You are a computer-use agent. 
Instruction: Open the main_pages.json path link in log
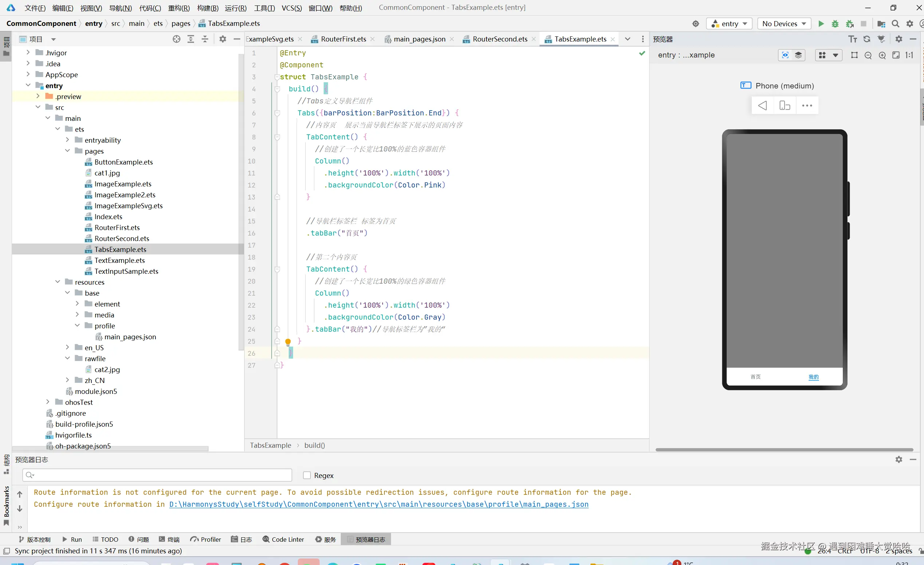pos(378,504)
